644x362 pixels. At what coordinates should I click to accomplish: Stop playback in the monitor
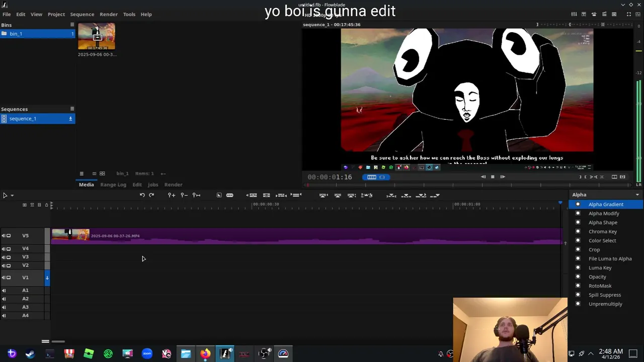pos(493,177)
